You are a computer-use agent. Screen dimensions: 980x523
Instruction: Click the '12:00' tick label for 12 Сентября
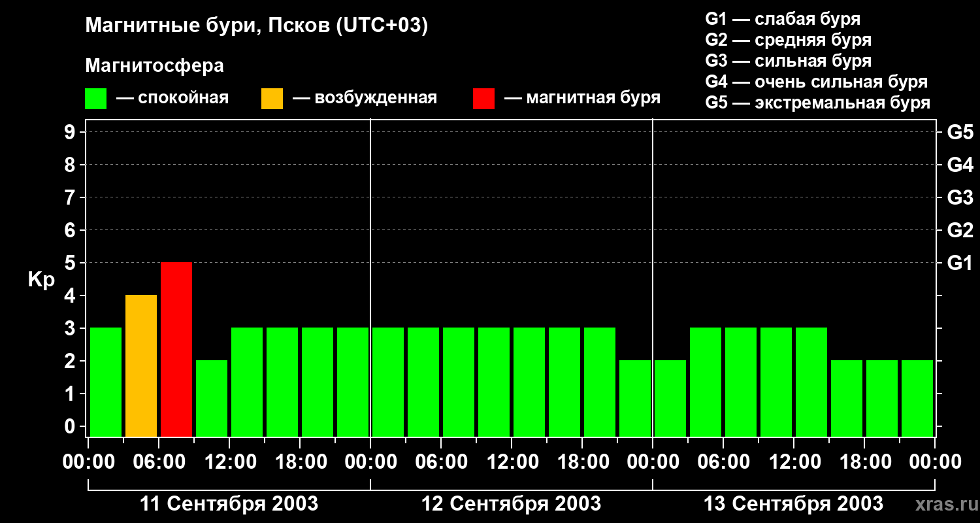tap(512, 462)
